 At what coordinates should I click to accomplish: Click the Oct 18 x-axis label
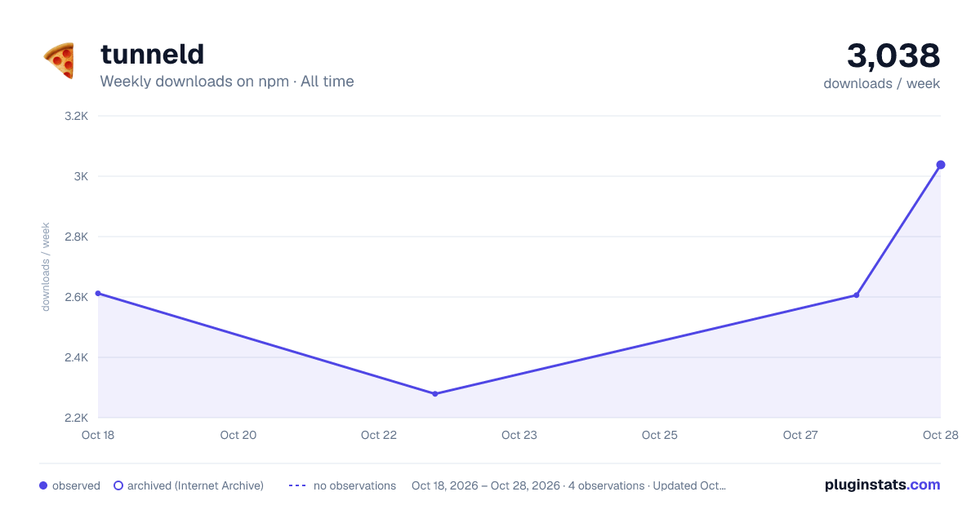[98, 435]
